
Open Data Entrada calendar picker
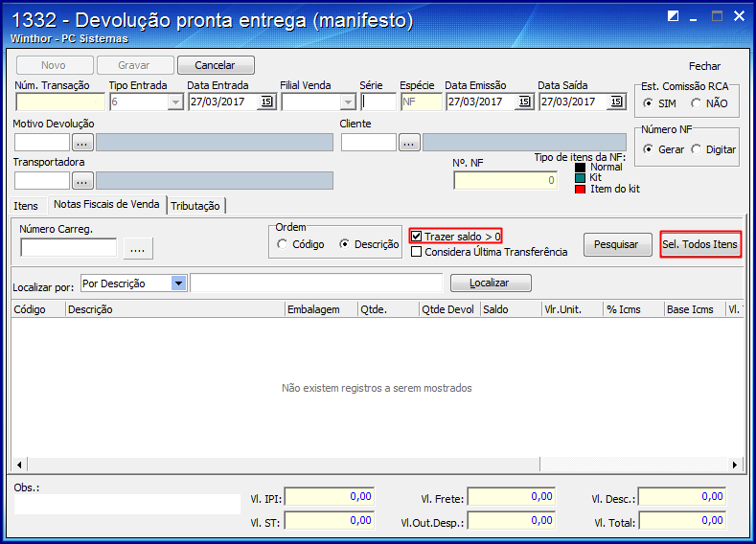pos(266,102)
